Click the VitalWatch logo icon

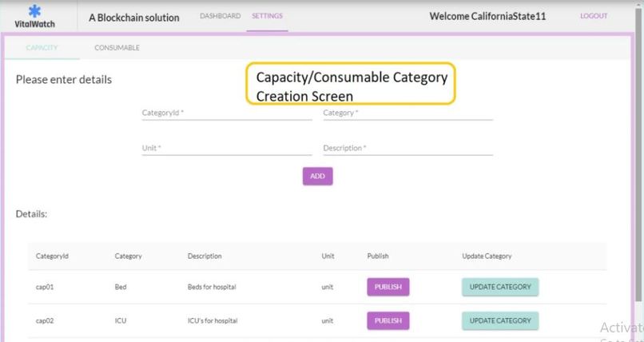click(x=34, y=11)
